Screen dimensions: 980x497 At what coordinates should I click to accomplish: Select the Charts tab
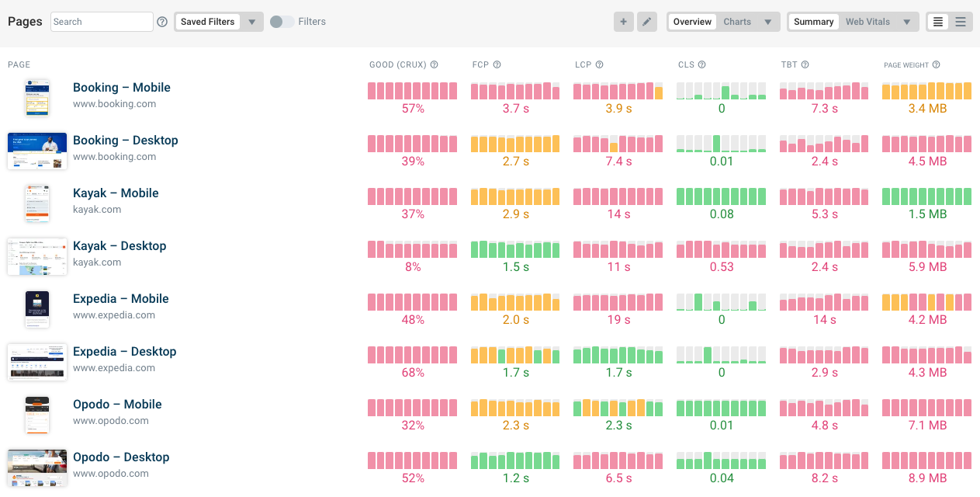click(x=737, y=22)
